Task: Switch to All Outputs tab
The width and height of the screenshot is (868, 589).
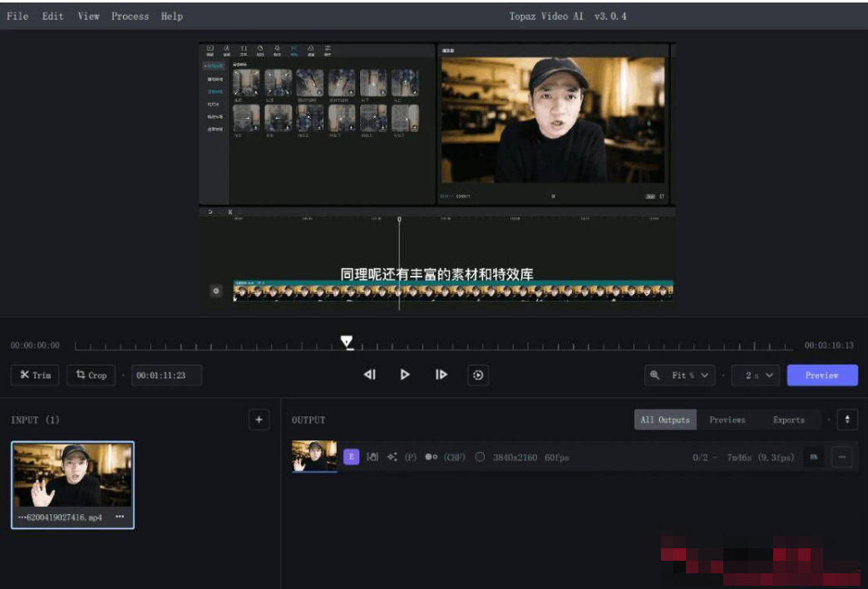Action: click(x=665, y=420)
